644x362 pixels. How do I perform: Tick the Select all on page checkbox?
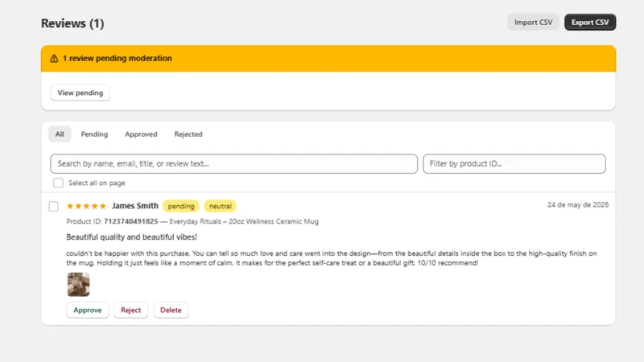(58, 183)
